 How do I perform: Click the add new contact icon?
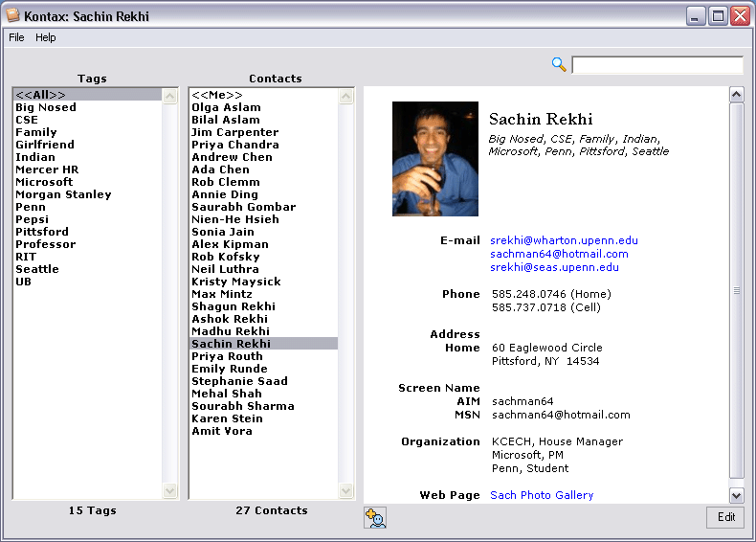tap(375, 518)
